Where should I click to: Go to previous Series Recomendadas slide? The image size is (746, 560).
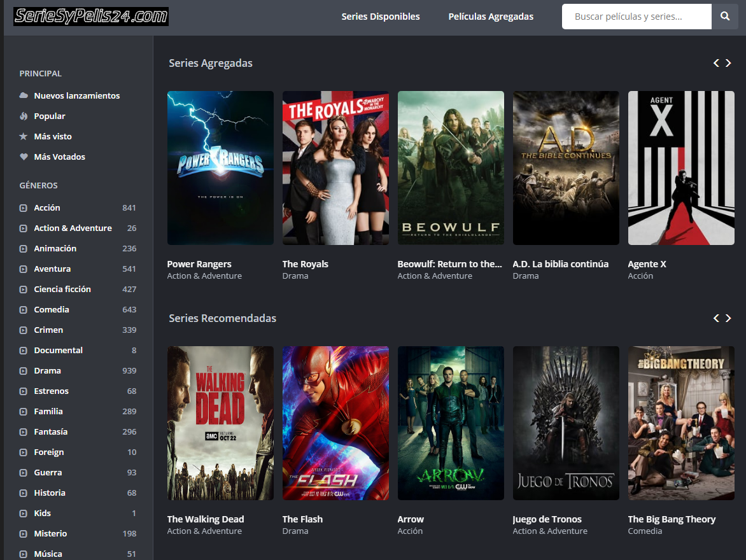pos(716,318)
